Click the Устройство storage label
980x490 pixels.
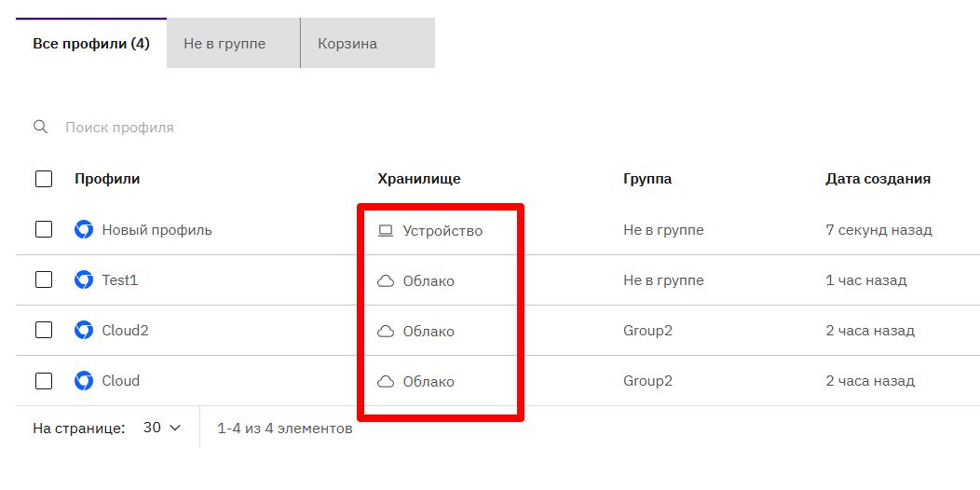(x=442, y=231)
